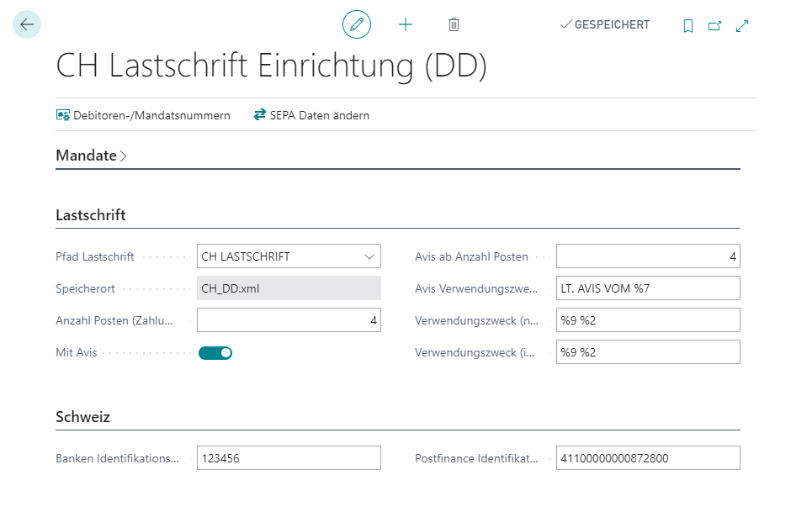
Task: Expand the page to full screen
Action: [742, 25]
